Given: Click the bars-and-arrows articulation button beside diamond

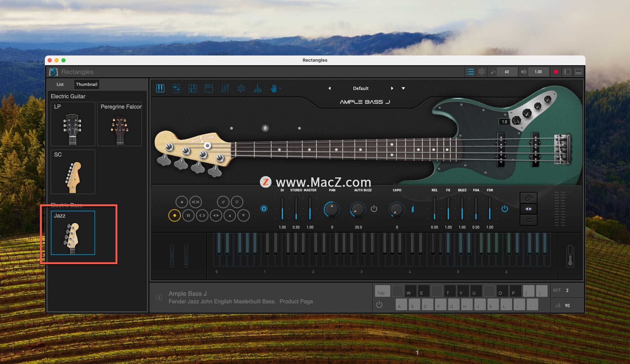Looking at the screenshot, I should point(196,202).
